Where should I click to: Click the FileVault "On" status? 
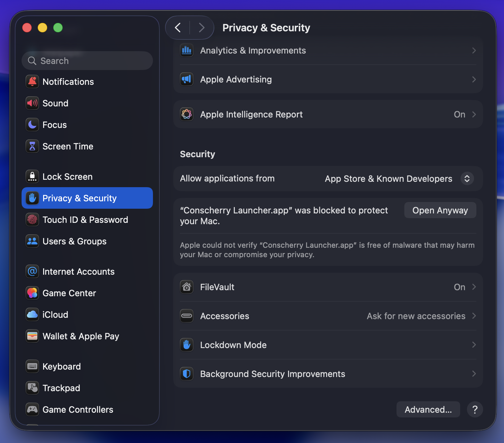[x=460, y=287]
